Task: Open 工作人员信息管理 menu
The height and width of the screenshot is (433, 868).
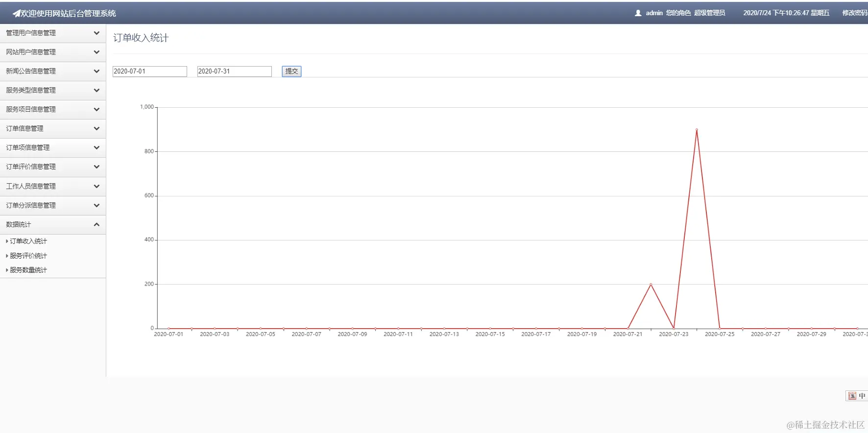Action: pos(53,186)
